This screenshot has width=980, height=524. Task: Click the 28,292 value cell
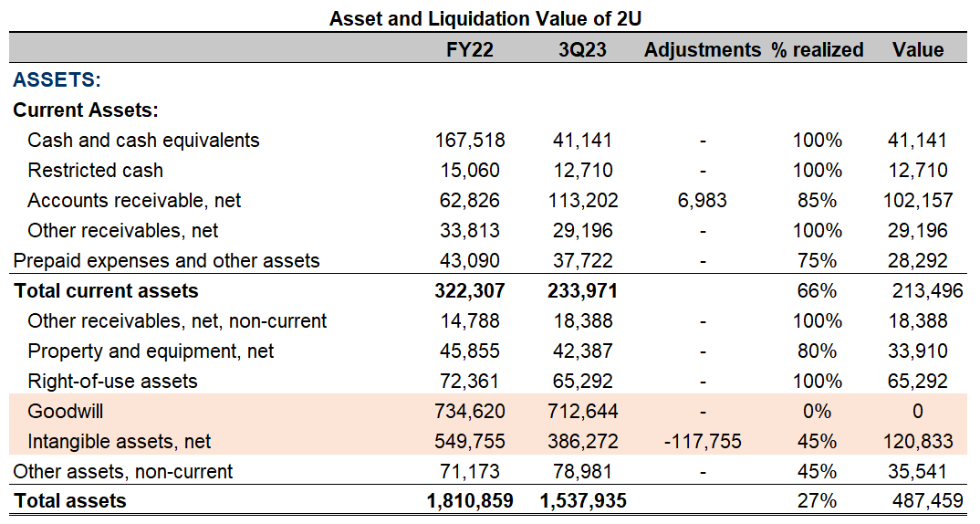coord(918,260)
